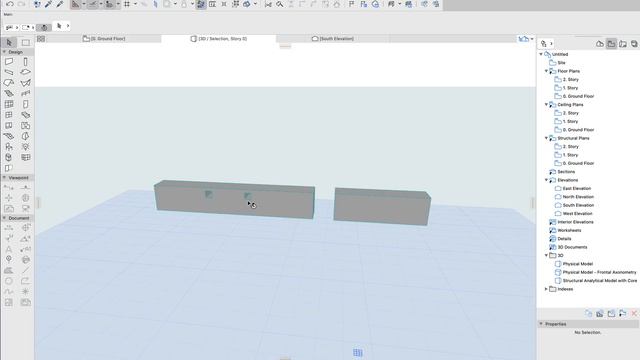
Task: Collapse the Floor Plans tree node
Action: [x=547, y=71]
